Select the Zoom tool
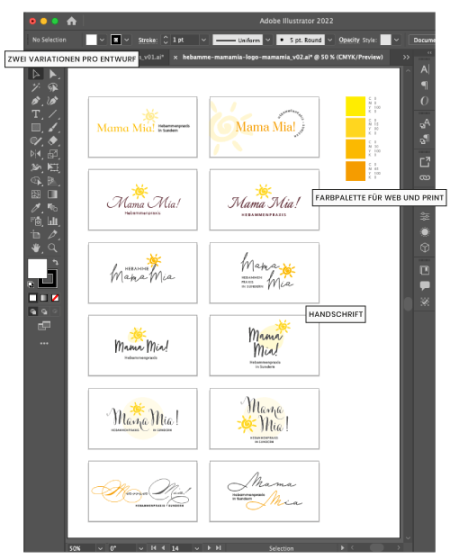450x559 pixels. point(52,247)
